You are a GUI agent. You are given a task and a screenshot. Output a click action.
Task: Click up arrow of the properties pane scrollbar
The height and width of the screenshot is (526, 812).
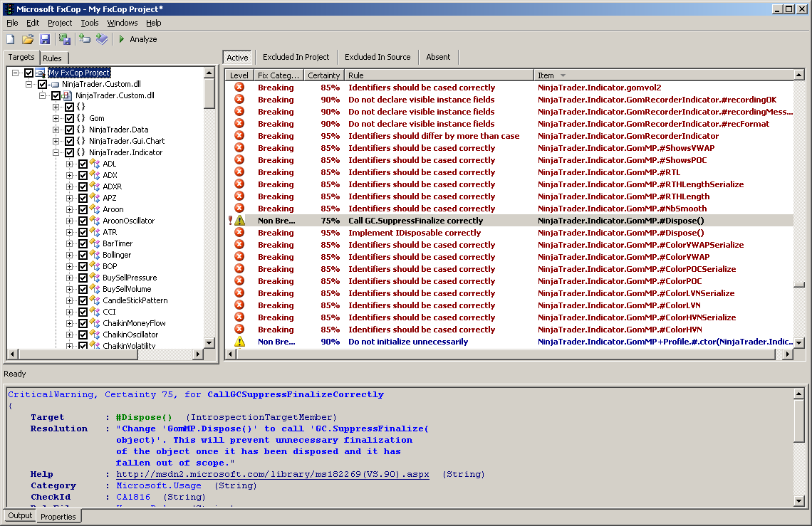coord(799,394)
